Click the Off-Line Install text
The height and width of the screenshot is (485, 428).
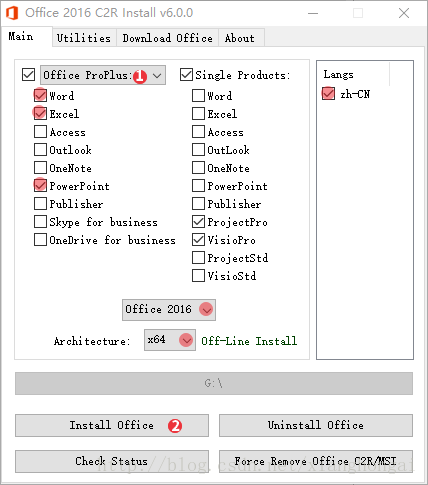[249, 341]
